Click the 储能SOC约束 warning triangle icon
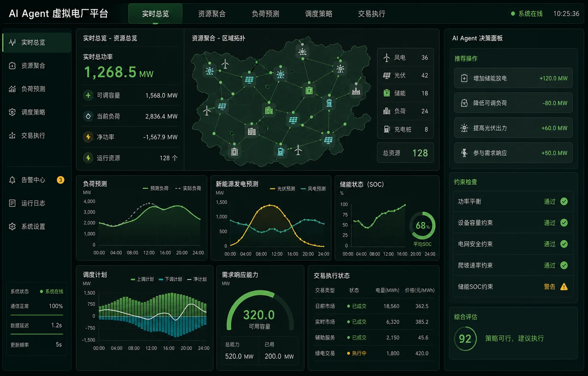Image resolution: width=588 pixels, height=376 pixels. pyautogui.click(x=564, y=287)
